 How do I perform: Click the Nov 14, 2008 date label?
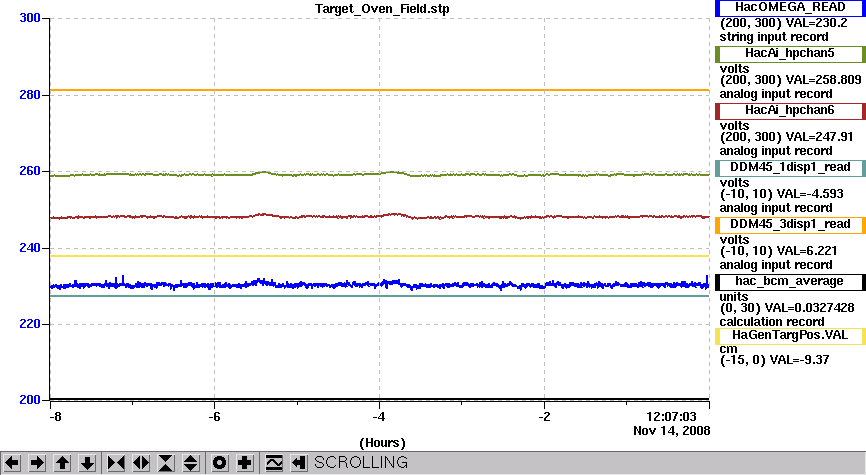click(672, 431)
